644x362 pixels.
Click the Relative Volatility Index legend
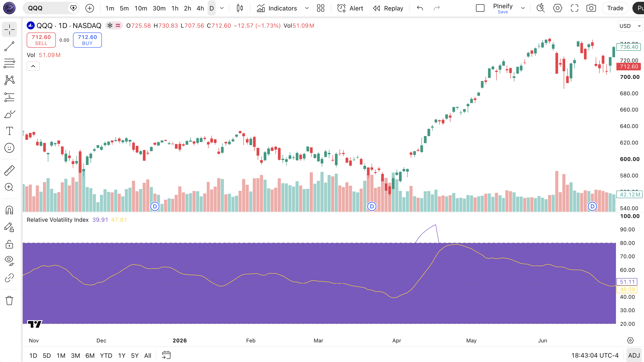click(x=58, y=220)
